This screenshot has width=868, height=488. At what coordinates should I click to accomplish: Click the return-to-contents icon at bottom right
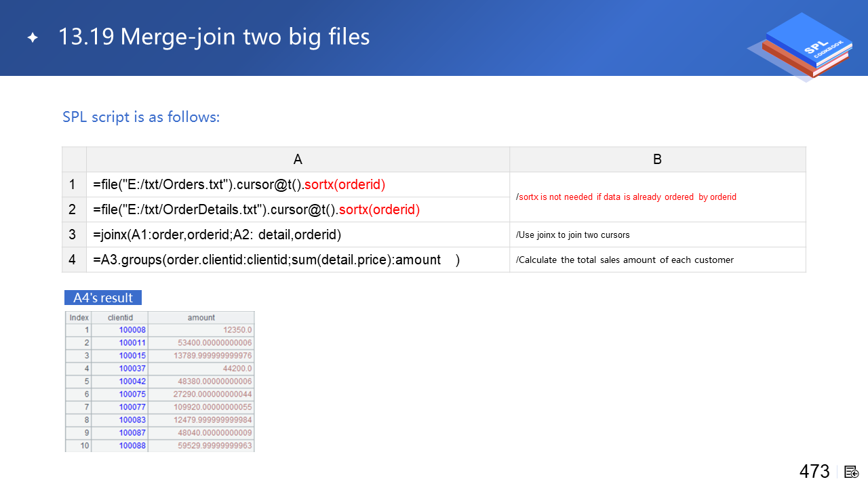[x=852, y=472]
